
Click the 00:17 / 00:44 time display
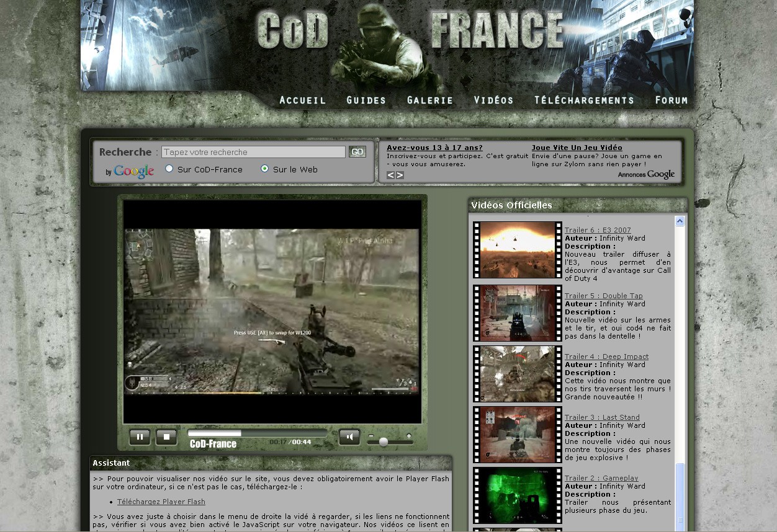tap(290, 442)
